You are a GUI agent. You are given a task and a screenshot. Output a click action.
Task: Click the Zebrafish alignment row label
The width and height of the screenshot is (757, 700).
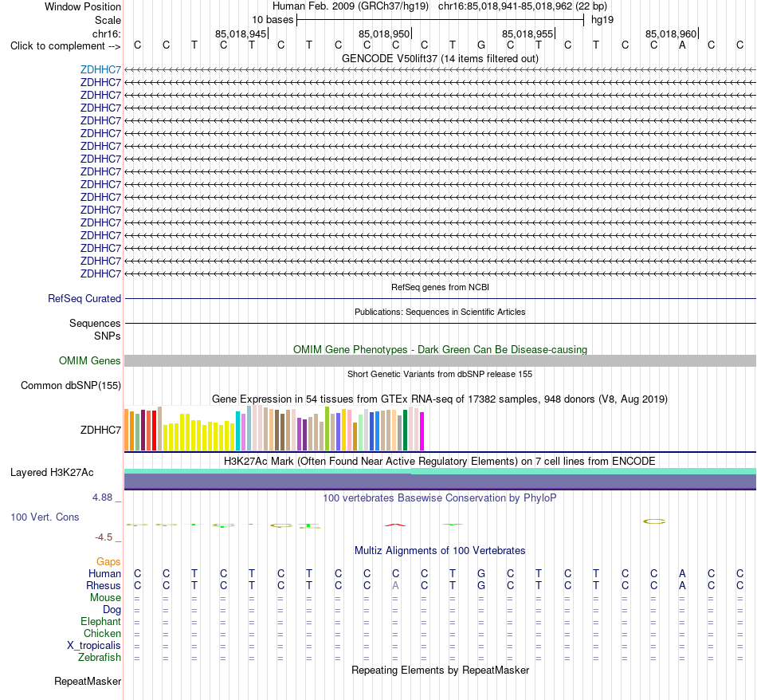point(100,658)
